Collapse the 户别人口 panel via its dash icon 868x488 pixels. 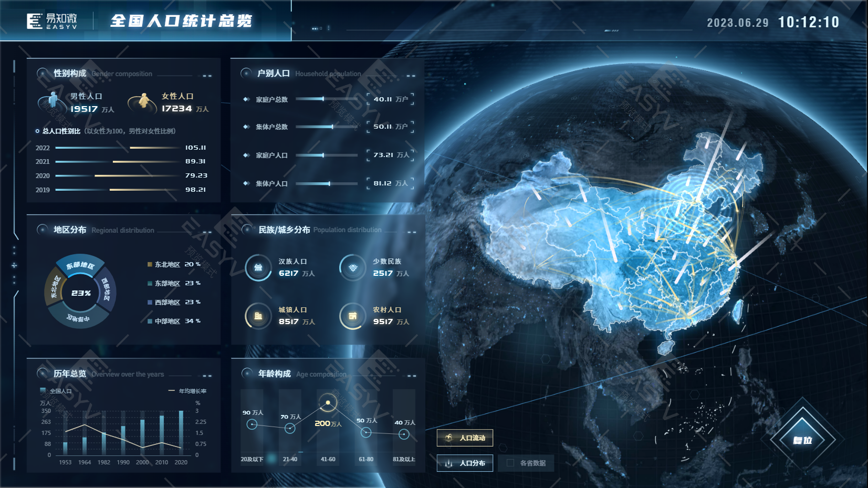coord(411,76)
